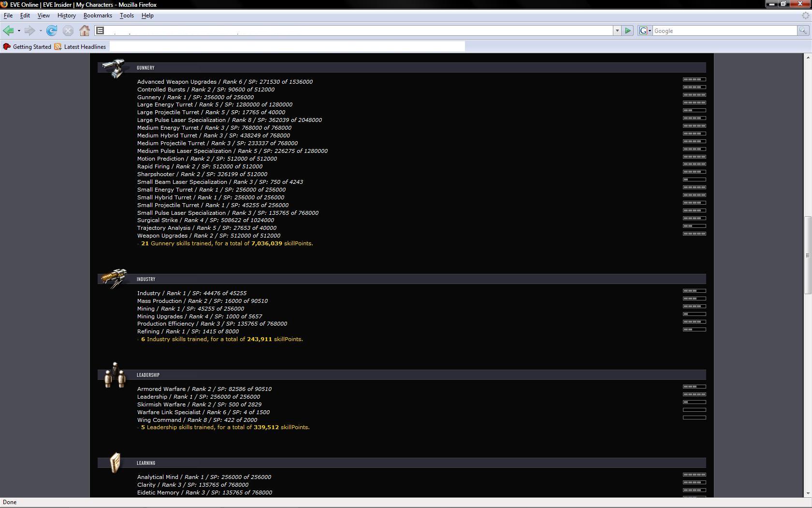Image resolution: width=812 pixels, height=508 pixels.
Task: Click the search magnifier button
Action: click(x=803, y=31)
